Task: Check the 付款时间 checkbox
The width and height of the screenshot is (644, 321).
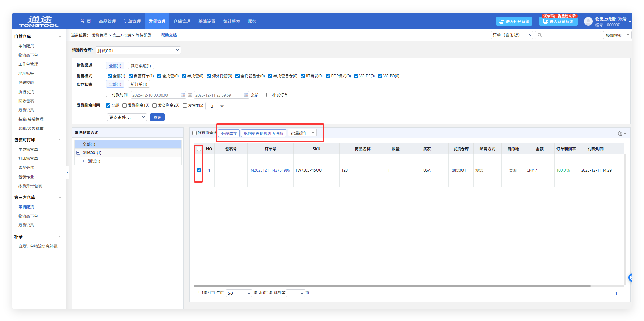Action: 108,95
